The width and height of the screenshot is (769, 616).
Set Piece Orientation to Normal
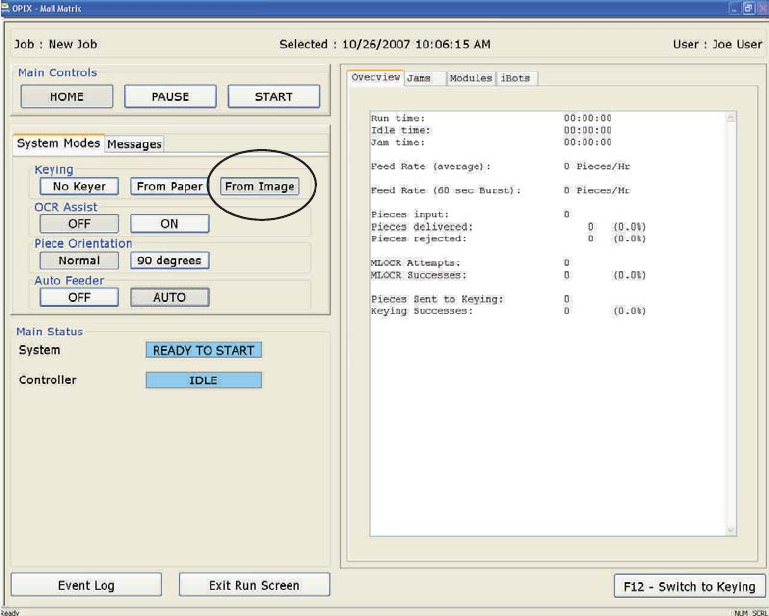coord(79,260)
